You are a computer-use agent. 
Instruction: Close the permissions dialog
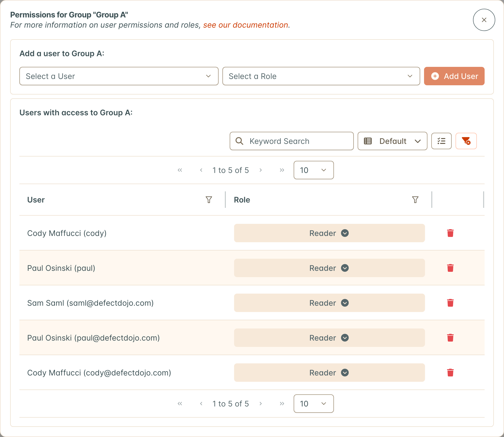coord(484,20)
